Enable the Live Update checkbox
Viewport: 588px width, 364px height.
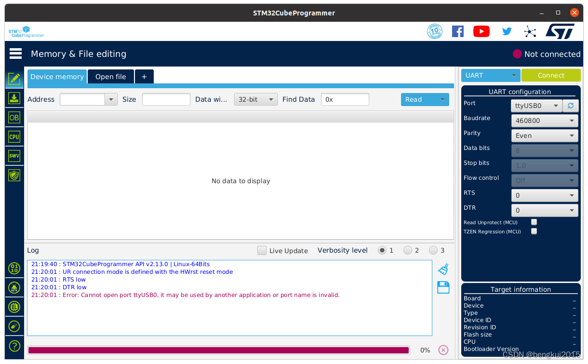click(262, 250)
